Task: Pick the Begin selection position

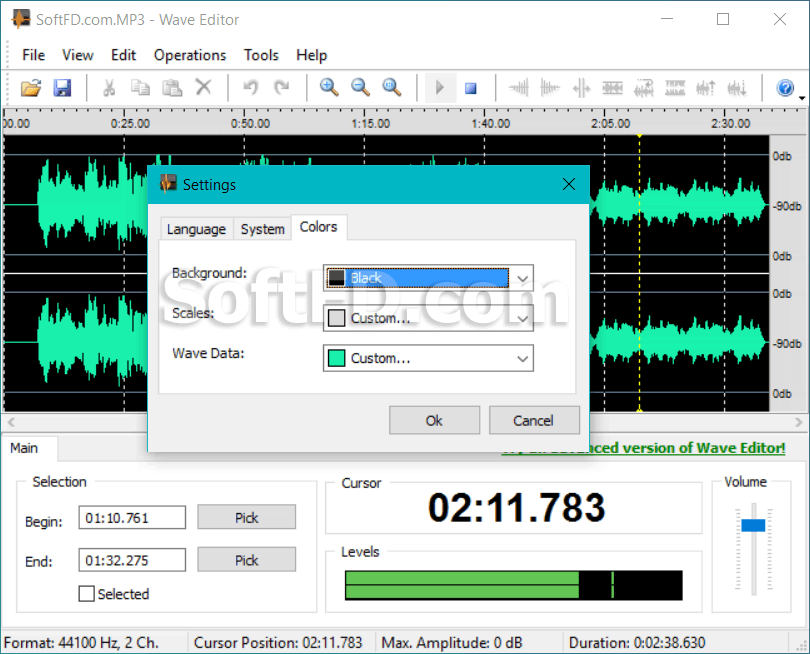Action: 246,517
